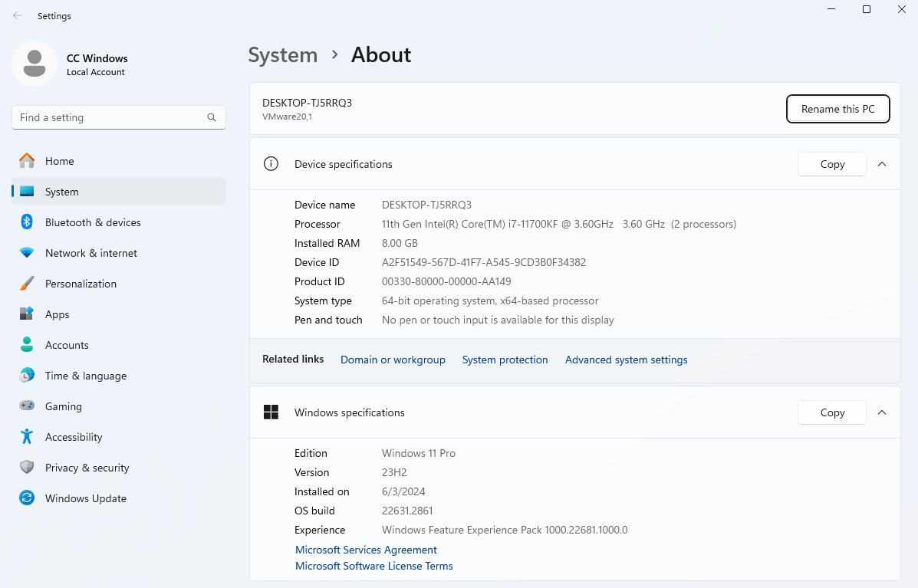
Task: Click the Accessibility figure icon
Action: point(27,436)
